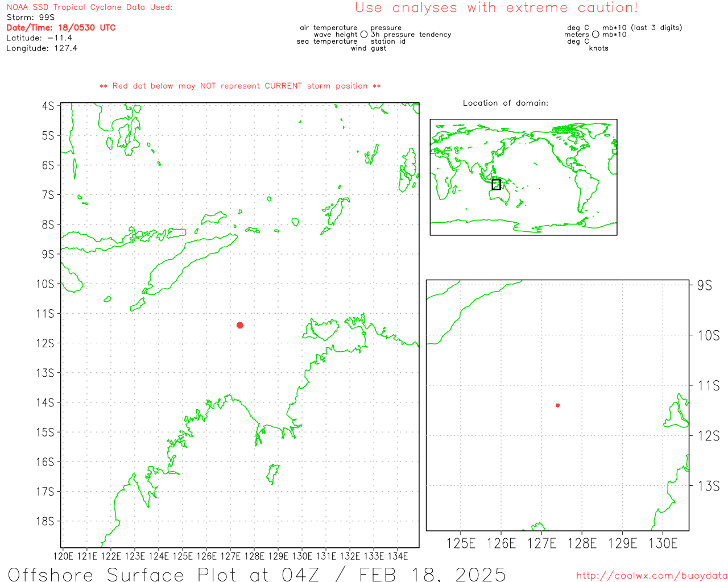Click 'air temperature' legend label
728x582 pixels.
(x=329, y=28)
